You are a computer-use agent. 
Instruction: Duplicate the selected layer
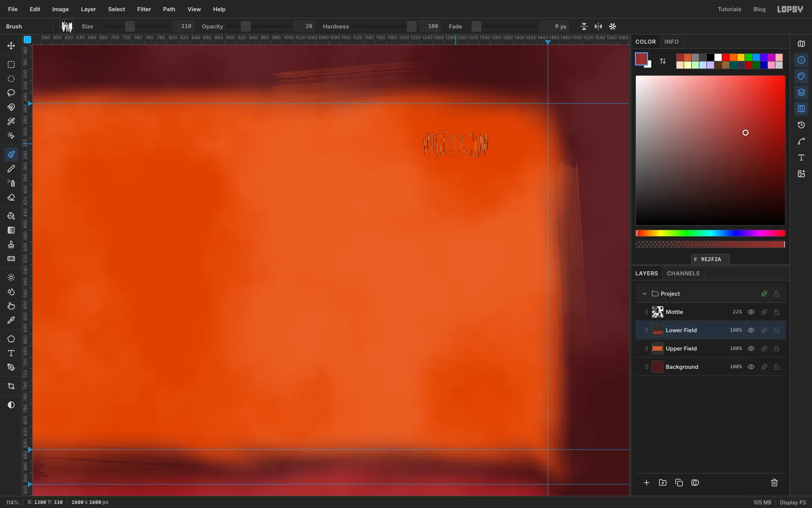tap(679, 483)
